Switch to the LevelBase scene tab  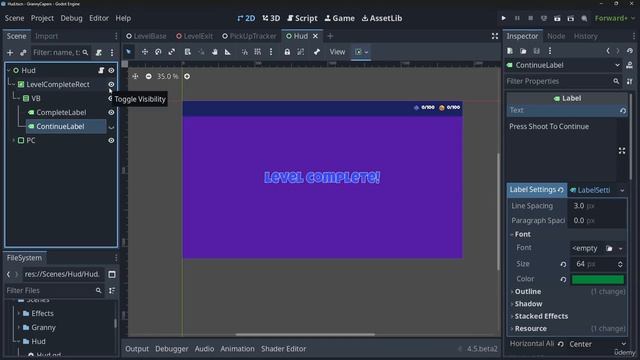click(146, 36)
